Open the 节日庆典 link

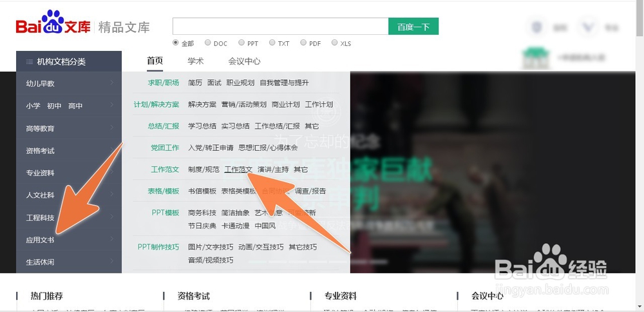tap(202, 226)
